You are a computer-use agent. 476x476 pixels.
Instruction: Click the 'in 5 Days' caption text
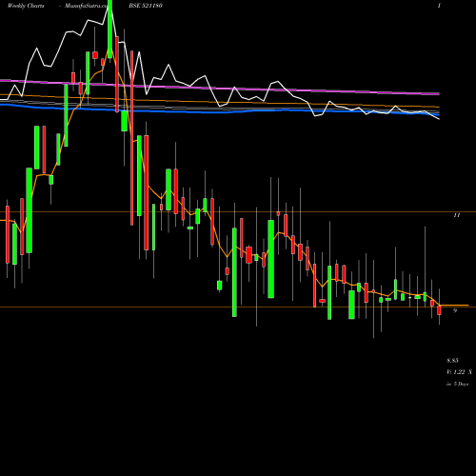click(x=457, y=384)
